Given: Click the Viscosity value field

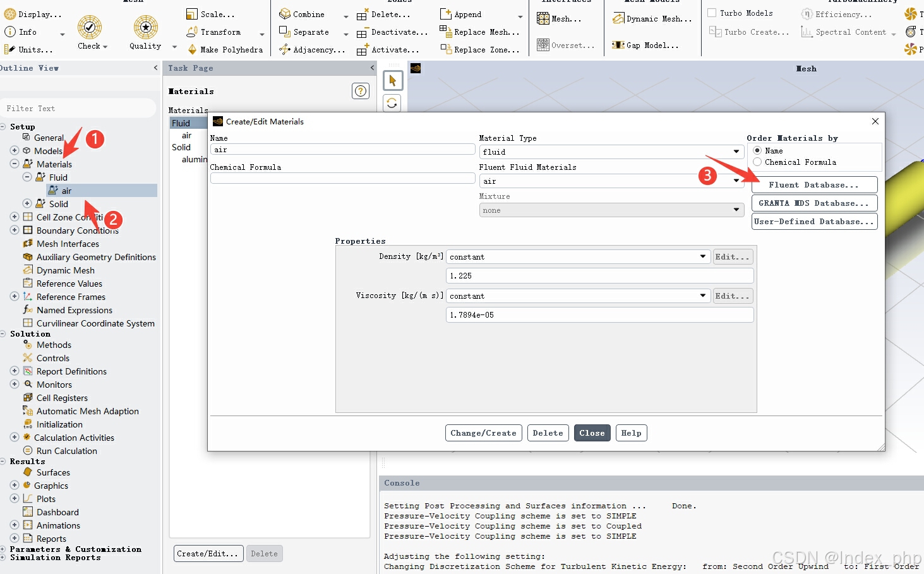Looking at the screenshot, I should click(x=599, y=315).
